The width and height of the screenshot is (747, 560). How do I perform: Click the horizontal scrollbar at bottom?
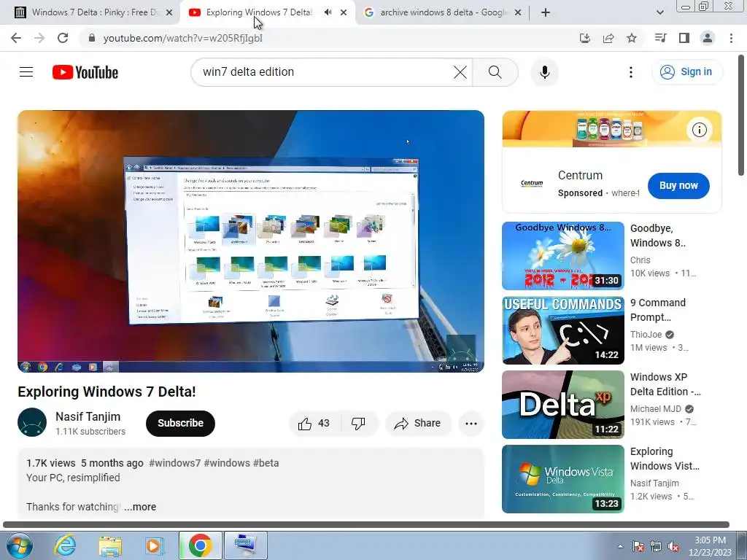[366, 524]
